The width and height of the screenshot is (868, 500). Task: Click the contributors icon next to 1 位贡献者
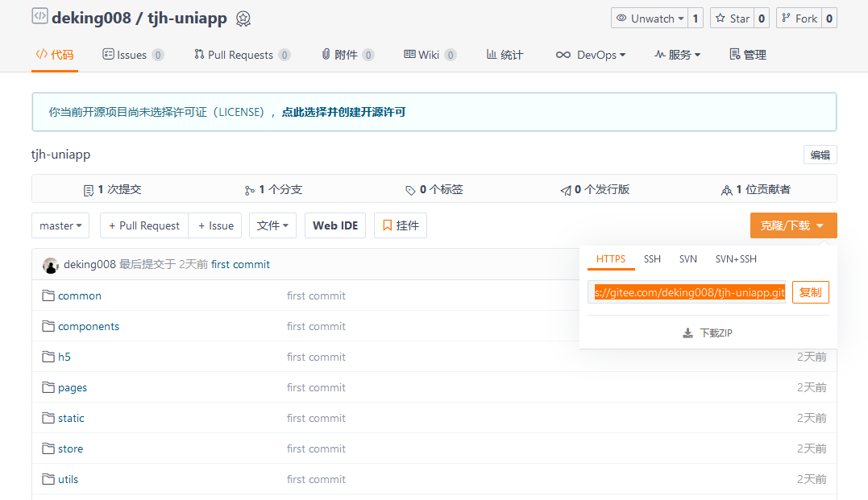[727, 191]
